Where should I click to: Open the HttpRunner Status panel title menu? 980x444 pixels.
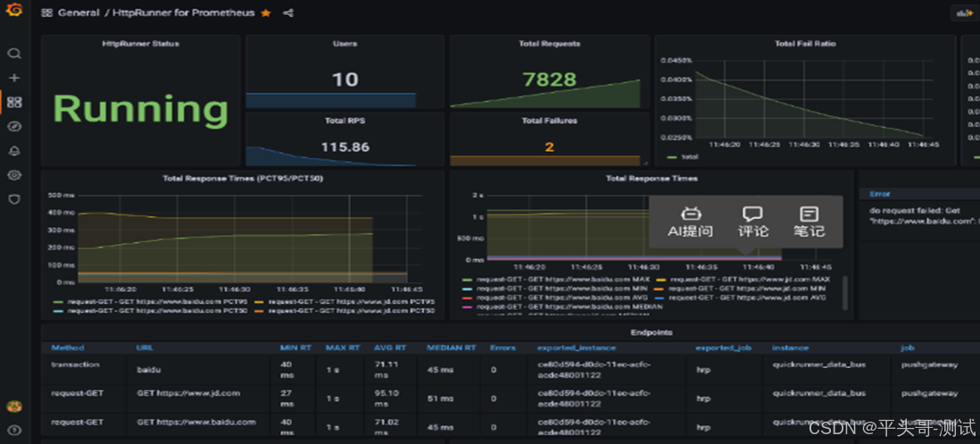141,44
